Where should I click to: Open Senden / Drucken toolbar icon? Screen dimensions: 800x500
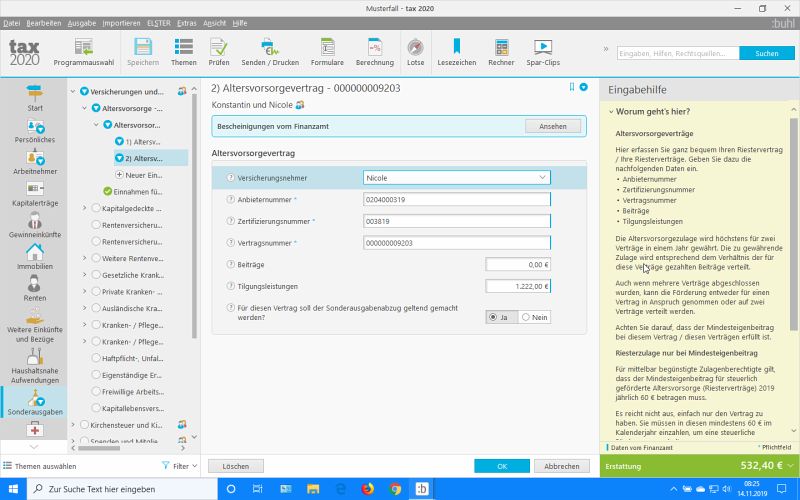[x=270, y=47]
